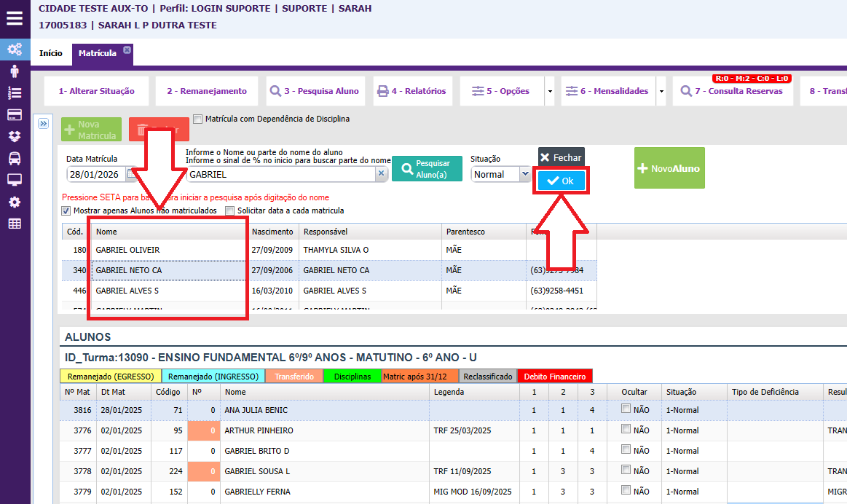Open the numbered list sidebar icon

tap(15, 93)
